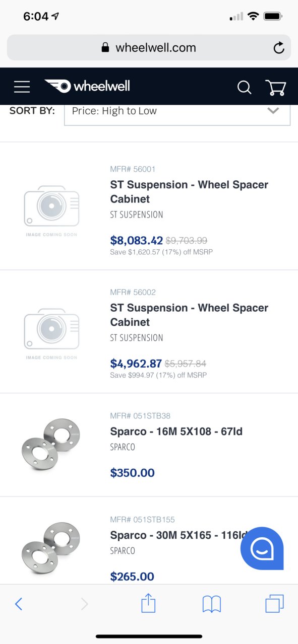Viewport: 298px width, 644px height.
Task: Open the chat support bubble
Action: (x=262, y=548)
